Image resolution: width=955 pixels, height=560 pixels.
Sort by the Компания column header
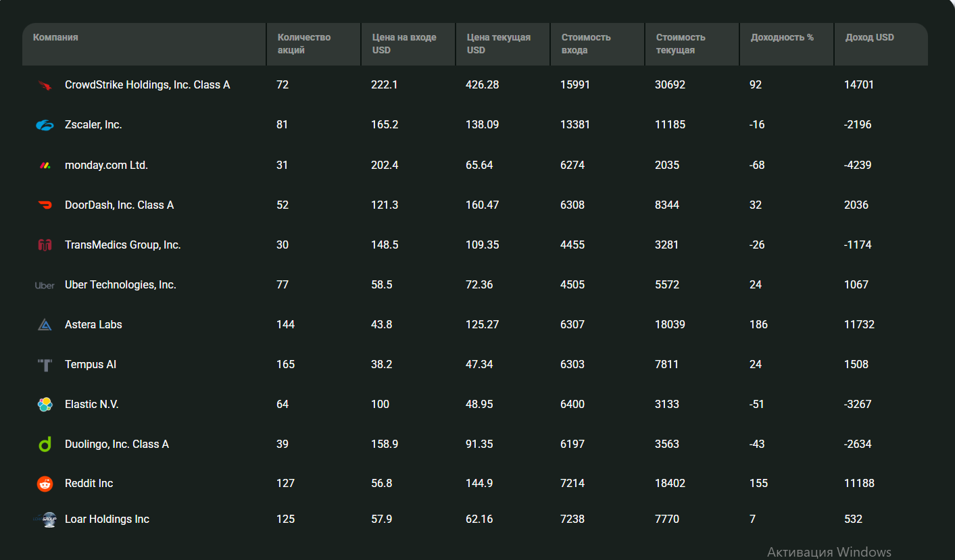click(x=55, y=38)
